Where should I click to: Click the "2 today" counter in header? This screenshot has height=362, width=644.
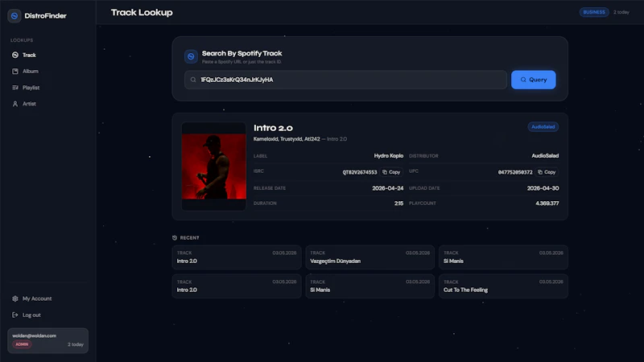pyautogui.click(x=621, y=12)
